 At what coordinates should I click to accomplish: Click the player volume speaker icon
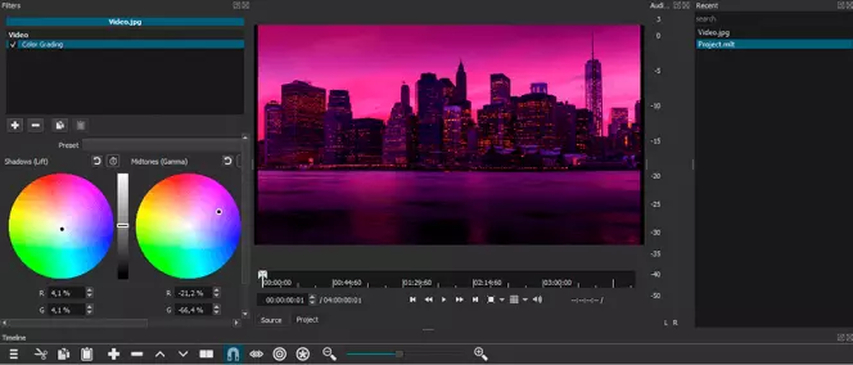click(x=537, y=300)
